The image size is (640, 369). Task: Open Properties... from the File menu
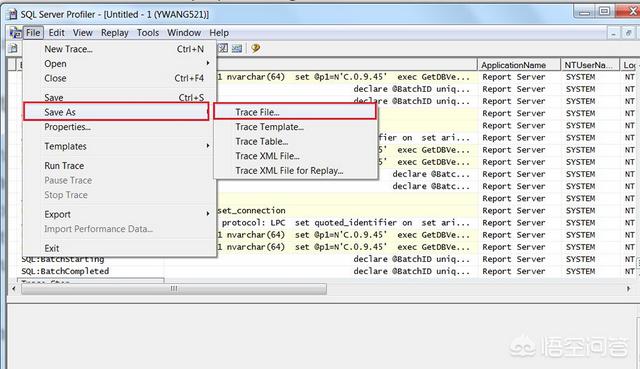point(120,127)
